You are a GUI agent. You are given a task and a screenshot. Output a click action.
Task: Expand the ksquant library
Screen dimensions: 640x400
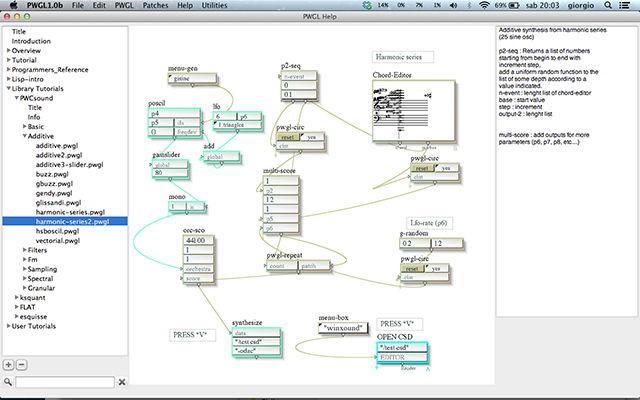(17, 298)
